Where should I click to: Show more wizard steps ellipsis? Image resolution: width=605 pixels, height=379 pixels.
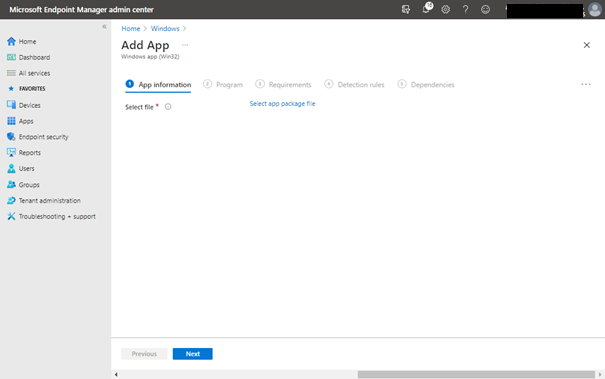pos(586,84)
